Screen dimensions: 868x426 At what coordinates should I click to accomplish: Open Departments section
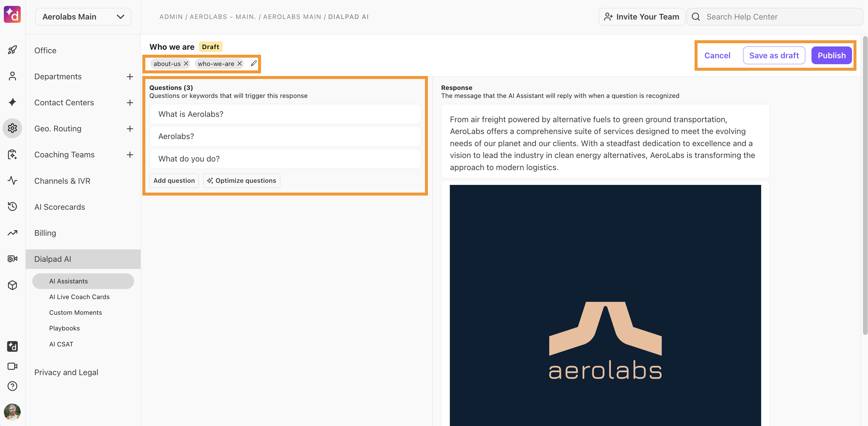pos(58,76)
